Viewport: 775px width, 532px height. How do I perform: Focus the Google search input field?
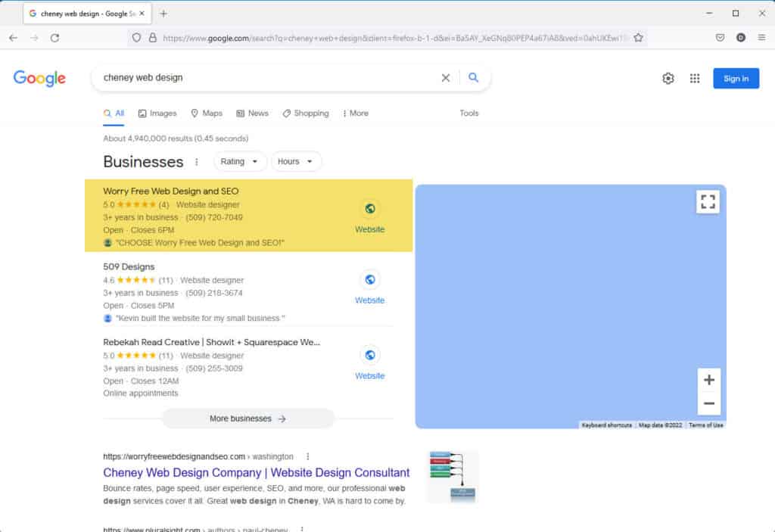(x=267, y=78)
